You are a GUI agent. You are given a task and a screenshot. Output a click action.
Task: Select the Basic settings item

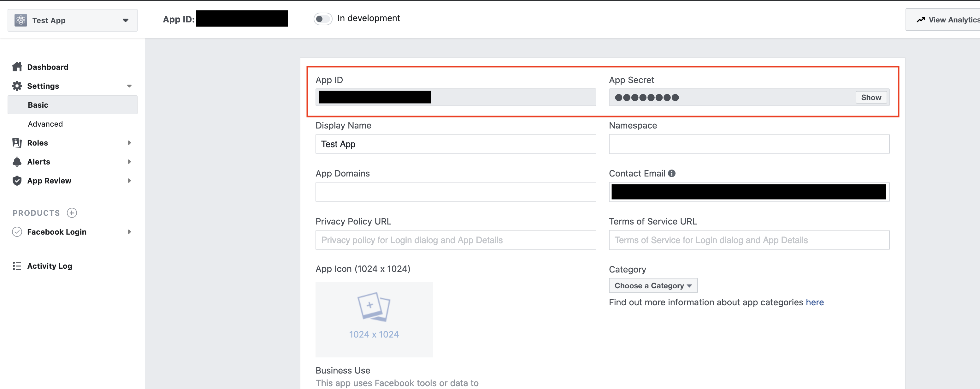tap(72, 105)
